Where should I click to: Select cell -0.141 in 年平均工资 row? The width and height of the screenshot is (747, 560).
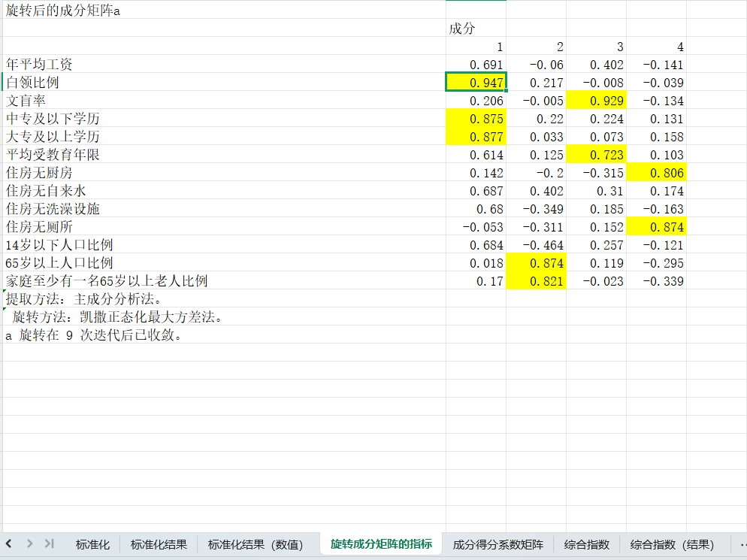[x=656, y=65]
